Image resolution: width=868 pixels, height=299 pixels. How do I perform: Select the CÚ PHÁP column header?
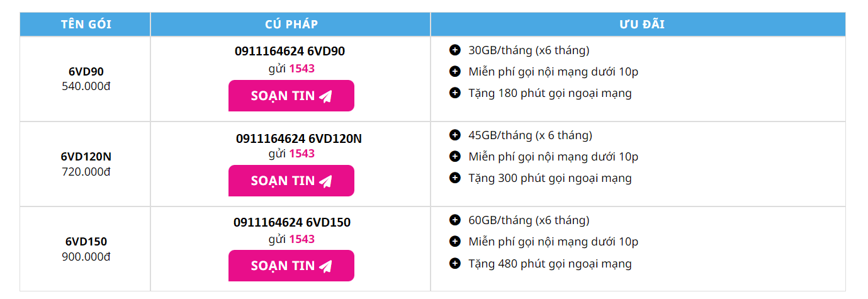point(291,25)
